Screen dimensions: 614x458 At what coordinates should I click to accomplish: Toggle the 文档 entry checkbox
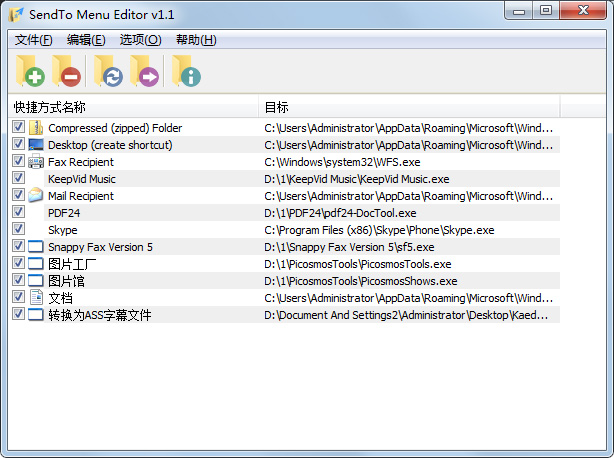click(x=18, y=297)
